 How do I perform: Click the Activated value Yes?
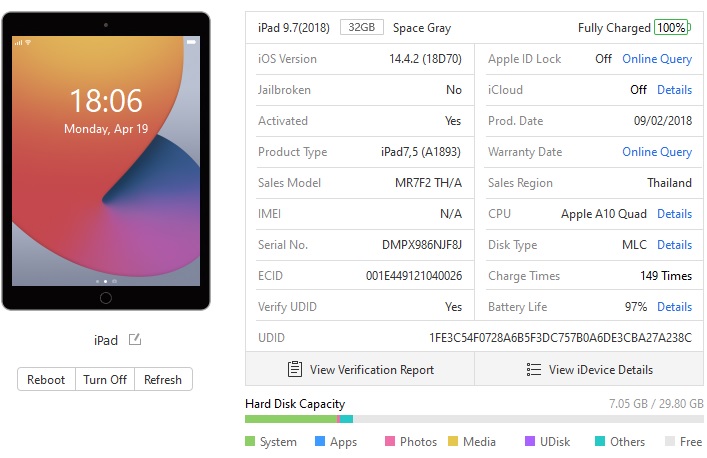click(453, 121)
